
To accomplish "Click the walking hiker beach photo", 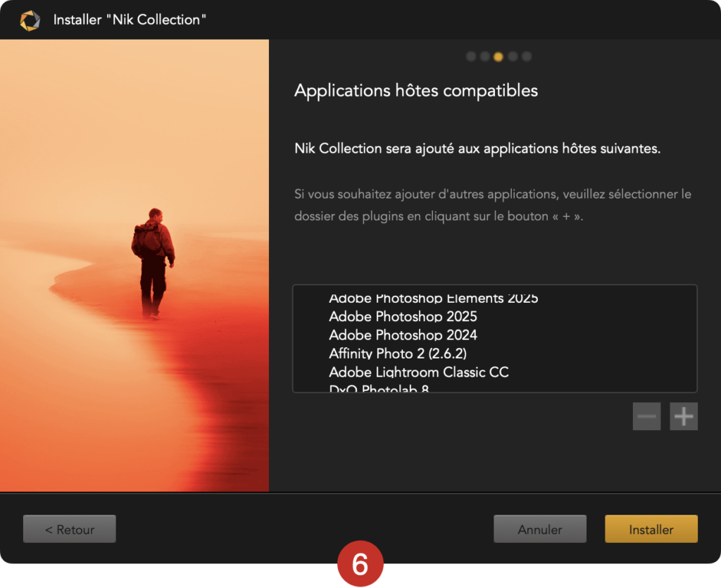I will [x=134, y=265].
